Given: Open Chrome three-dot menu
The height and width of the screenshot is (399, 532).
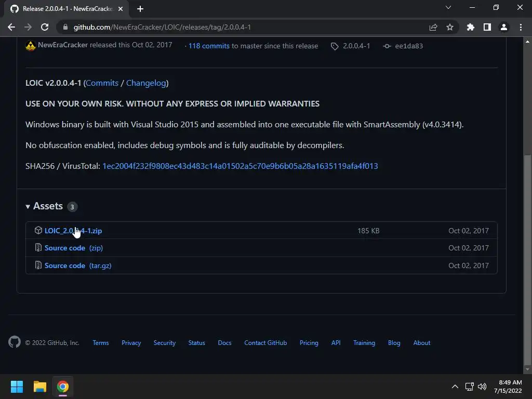Looking at the screenshot, I should [521, 27].
